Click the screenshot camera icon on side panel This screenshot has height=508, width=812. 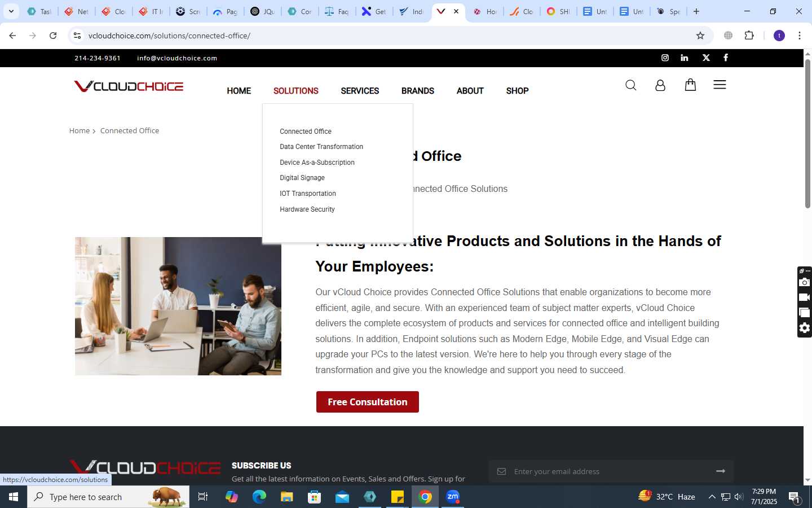point(805,282)
